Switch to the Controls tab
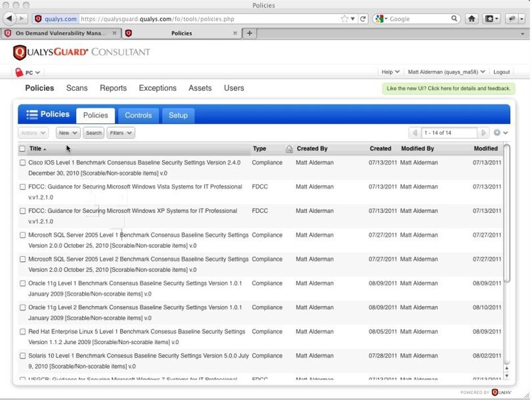Image resolution: width=532 pixels, height=400 pixels. [x=138, y=115]
